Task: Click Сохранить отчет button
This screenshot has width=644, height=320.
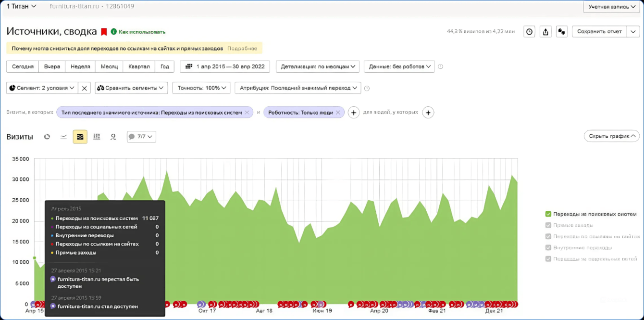Action: click(599, 32)
